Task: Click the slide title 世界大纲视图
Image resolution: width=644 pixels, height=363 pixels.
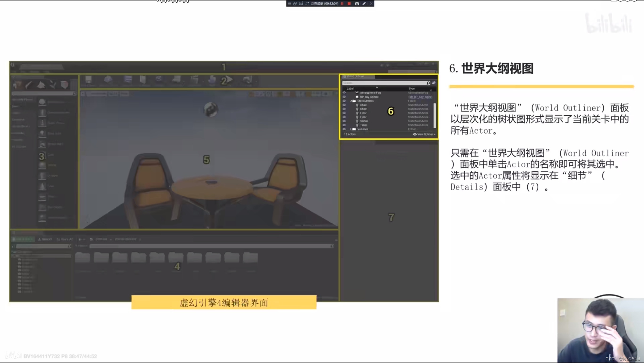Action: pyautogui.click(x=498, y=69)
